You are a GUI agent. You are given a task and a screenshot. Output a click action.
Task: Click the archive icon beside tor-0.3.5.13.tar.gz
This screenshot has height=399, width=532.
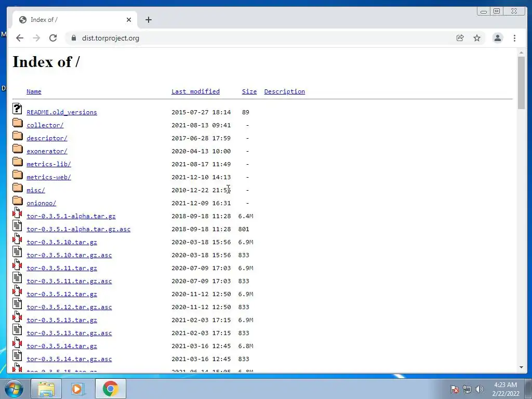(17, 316)
